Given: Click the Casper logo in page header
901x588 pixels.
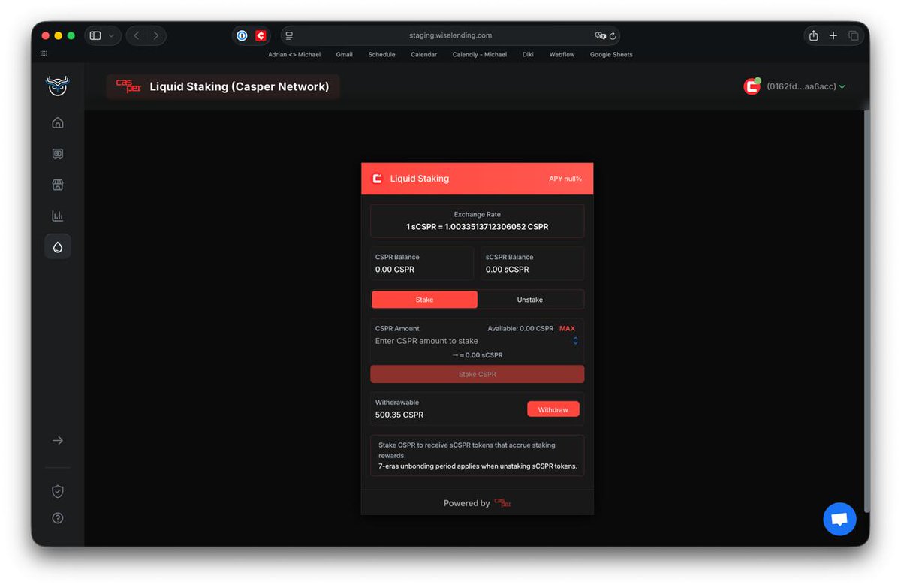Looking at the screenshot, I should pyautogui.click(x=128, y=86).
